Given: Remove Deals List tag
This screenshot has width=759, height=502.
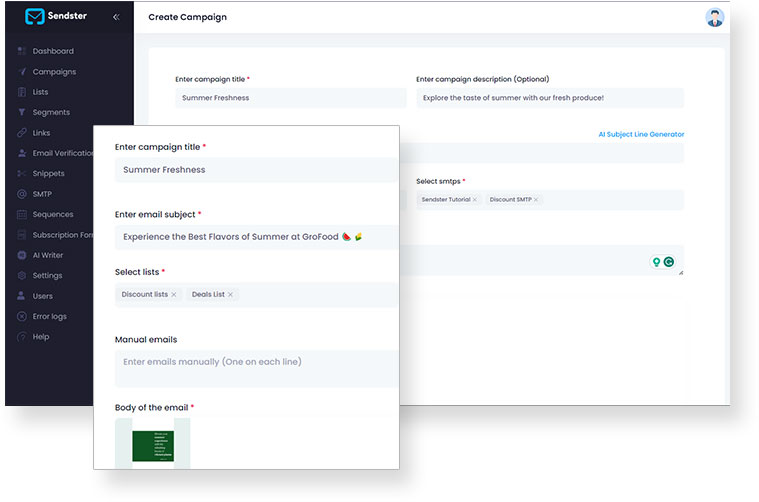Looking at the screenshot, I should (x=230, y=294).
